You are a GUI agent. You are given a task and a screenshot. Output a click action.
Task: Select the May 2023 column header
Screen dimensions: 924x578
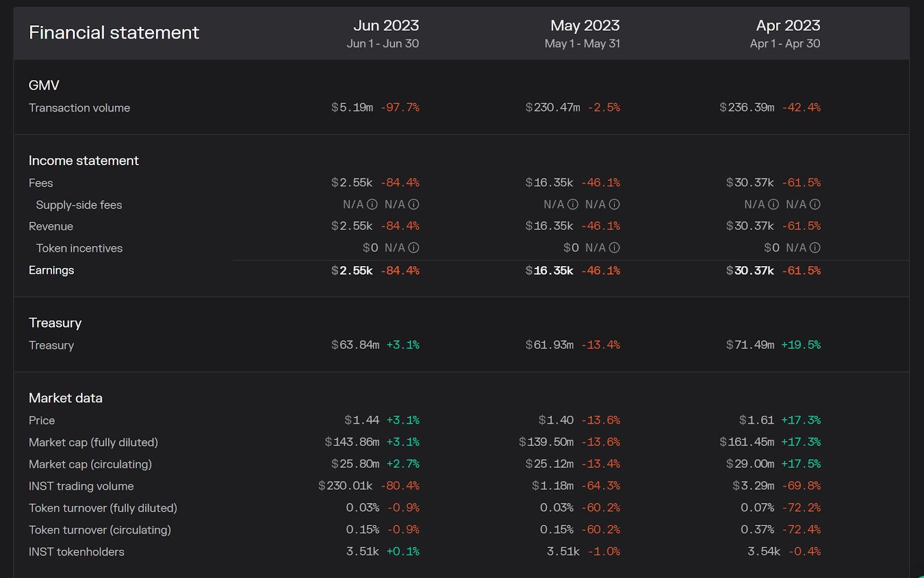coord(584,26)
